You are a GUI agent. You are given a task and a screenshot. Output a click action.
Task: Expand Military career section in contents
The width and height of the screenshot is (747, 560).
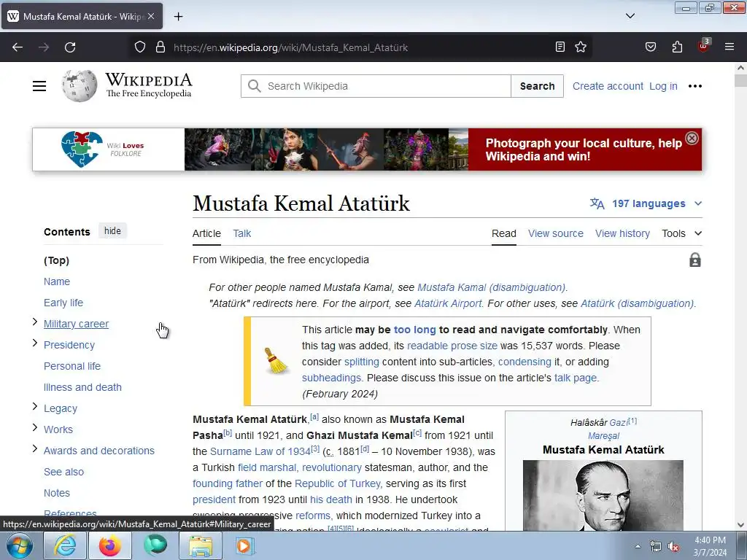pyautogui.click(x=35, y=322)
